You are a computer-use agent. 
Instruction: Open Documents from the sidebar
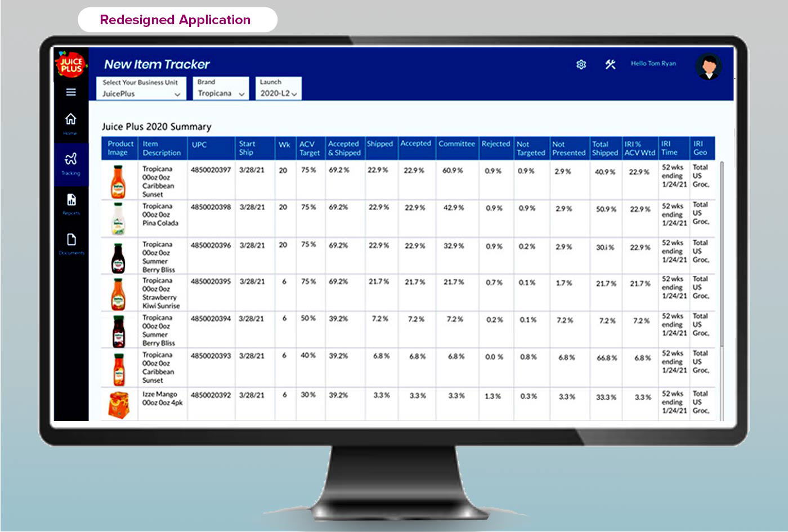[71, 244]
